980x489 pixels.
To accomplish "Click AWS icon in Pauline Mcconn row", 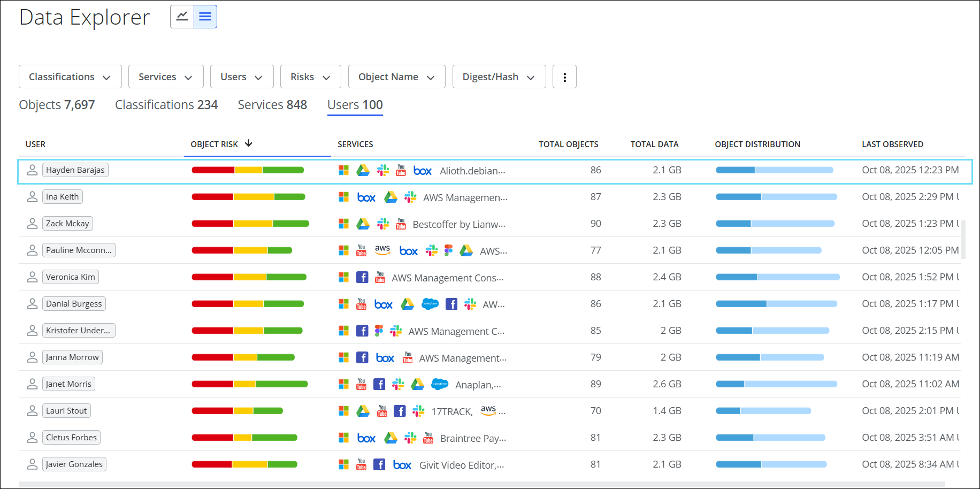I will click(x=382, y=250).
